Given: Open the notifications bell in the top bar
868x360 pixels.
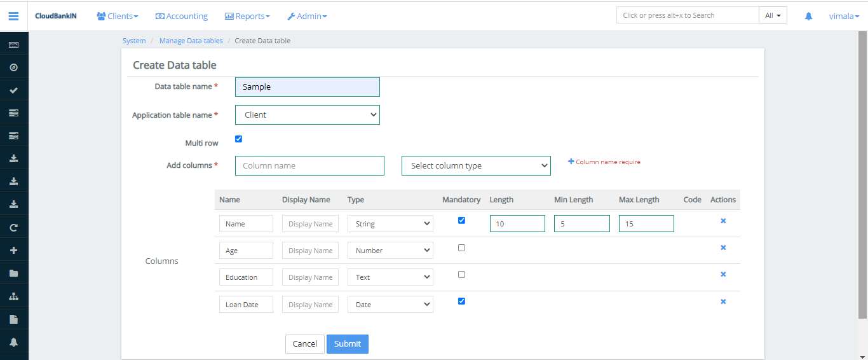Looking at the screenshot, I should pos(808,17).
